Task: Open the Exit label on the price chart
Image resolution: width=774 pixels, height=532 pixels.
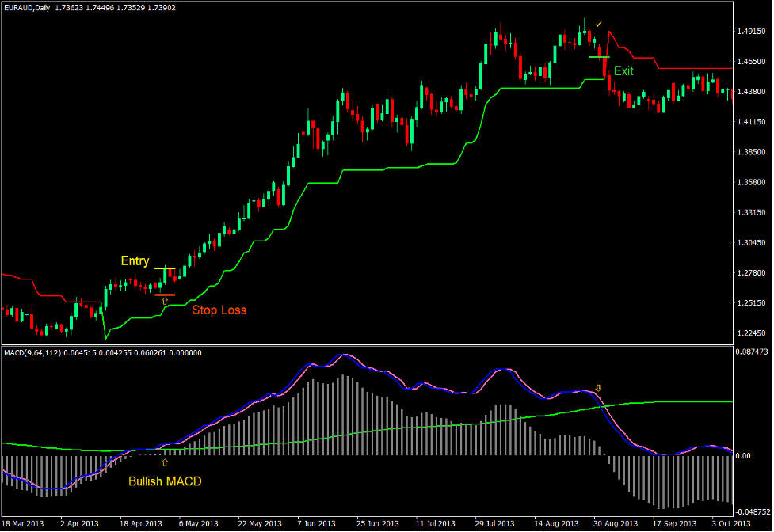Action: 623,71
